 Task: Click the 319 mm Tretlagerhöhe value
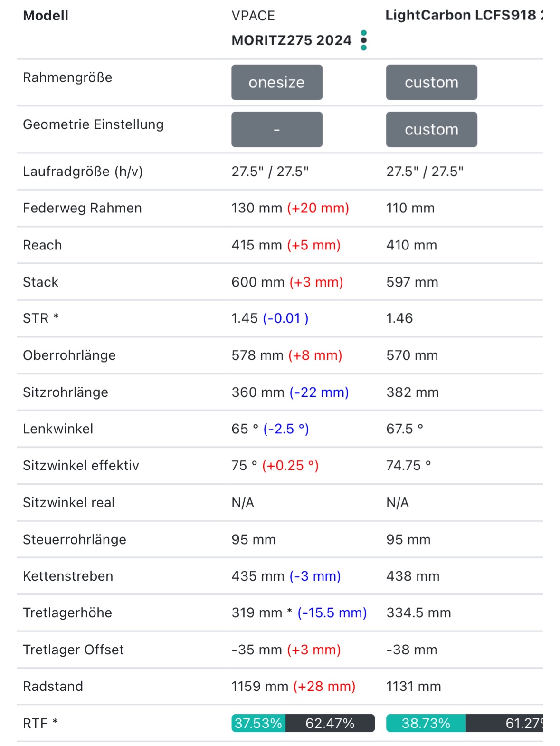point(257,612)
